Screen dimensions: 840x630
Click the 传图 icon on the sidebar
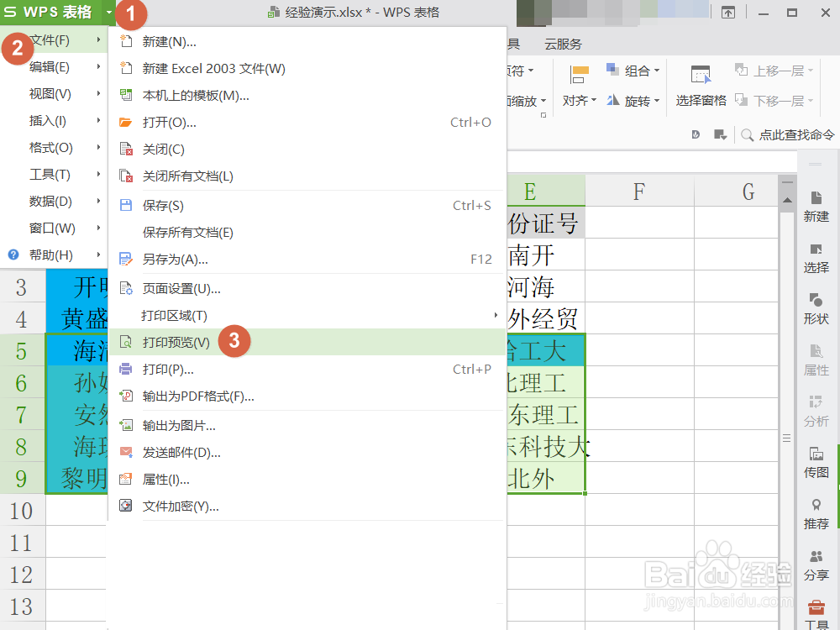(816, 462)
